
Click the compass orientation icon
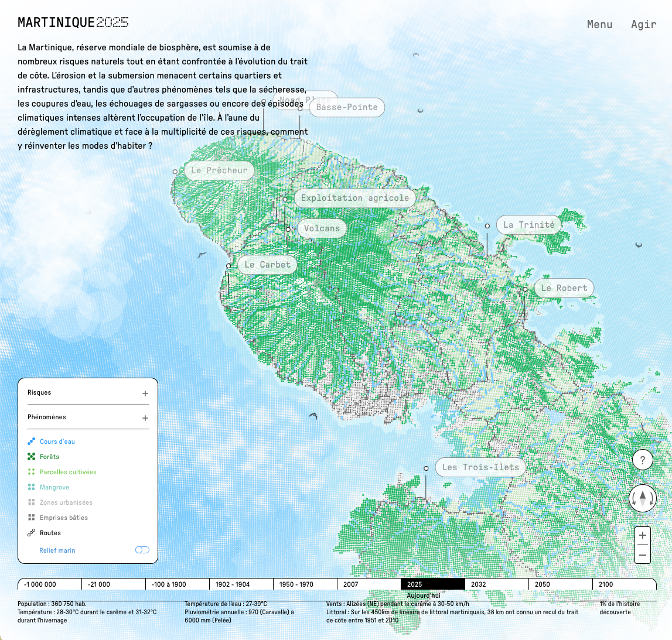coord(643,499)
